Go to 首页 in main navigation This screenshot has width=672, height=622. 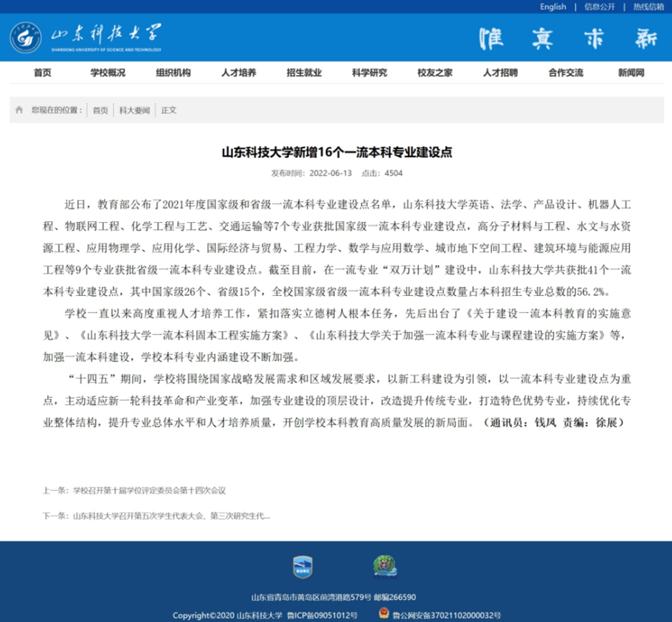[x=42, y=72]
